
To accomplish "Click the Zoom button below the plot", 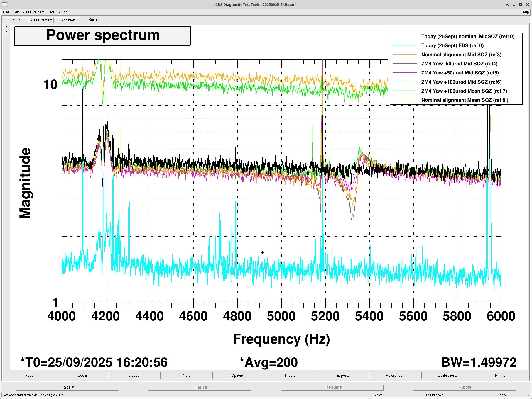I will 82,375.
